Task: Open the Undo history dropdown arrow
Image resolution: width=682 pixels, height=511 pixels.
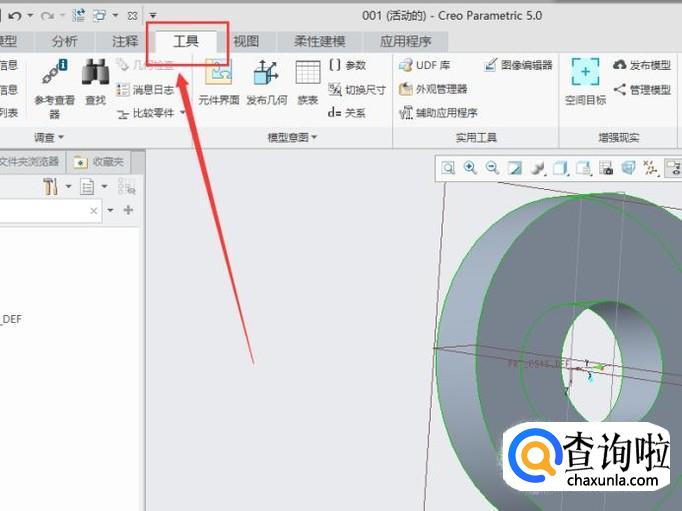Action: (x=30, y=16)
